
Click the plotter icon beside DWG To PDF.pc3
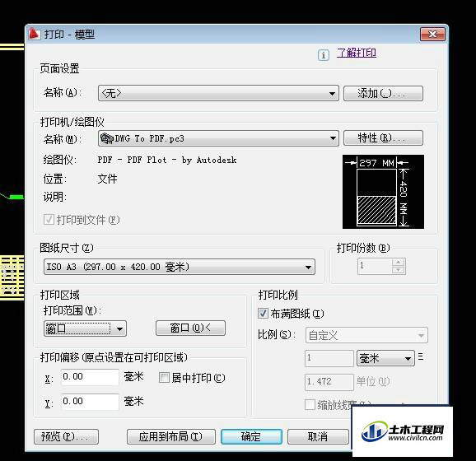tap(107, 138)
